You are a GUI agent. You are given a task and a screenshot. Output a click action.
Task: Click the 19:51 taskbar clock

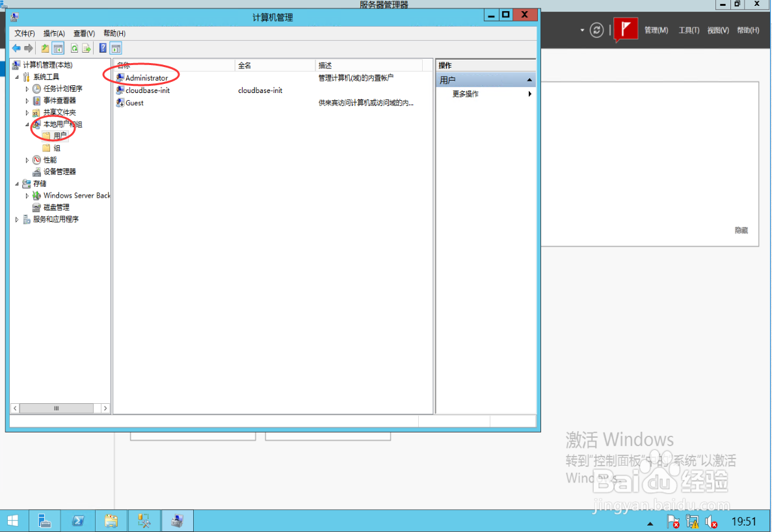[x=743, y=521]
